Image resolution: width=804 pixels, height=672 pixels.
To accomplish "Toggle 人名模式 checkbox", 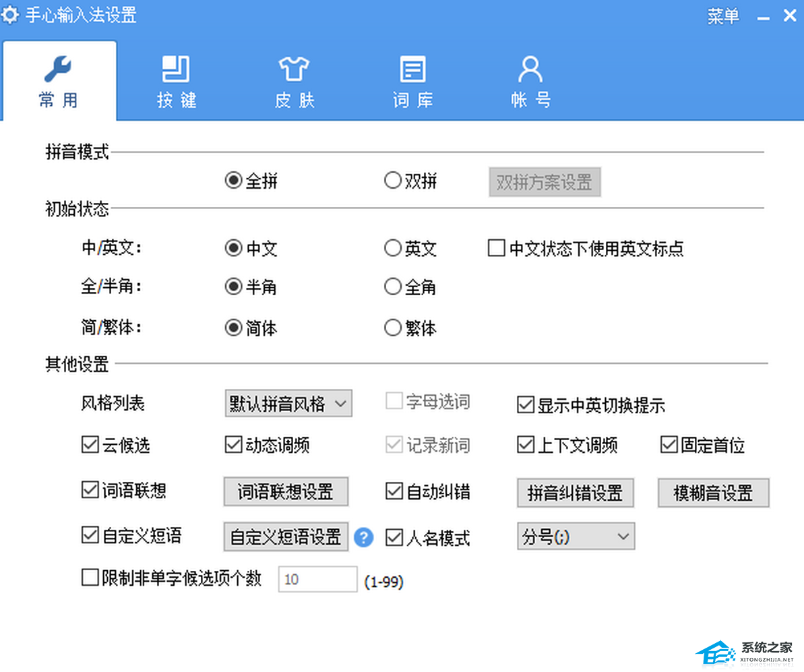I will pos(394,538).
